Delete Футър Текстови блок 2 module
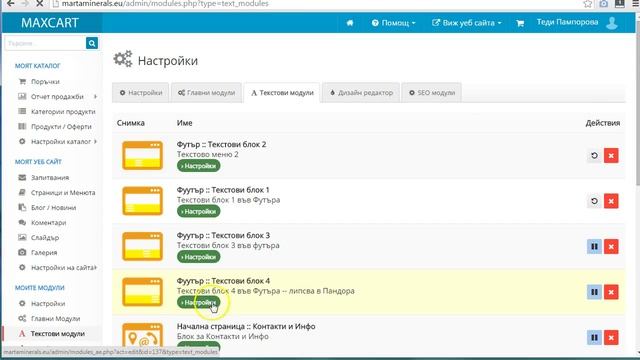The height and width of the screenshot is (360, 640). [611, 156]
